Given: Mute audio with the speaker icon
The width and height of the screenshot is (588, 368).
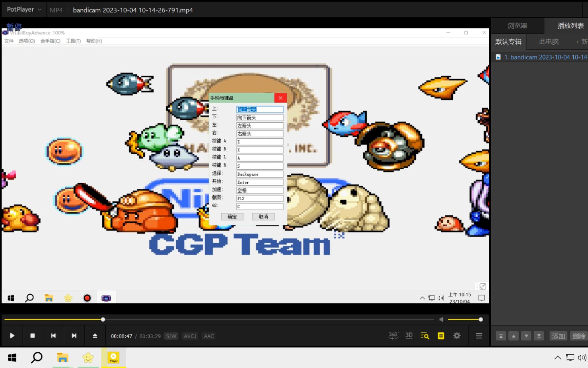Looking at the screenshot, I should click(442, 319).
